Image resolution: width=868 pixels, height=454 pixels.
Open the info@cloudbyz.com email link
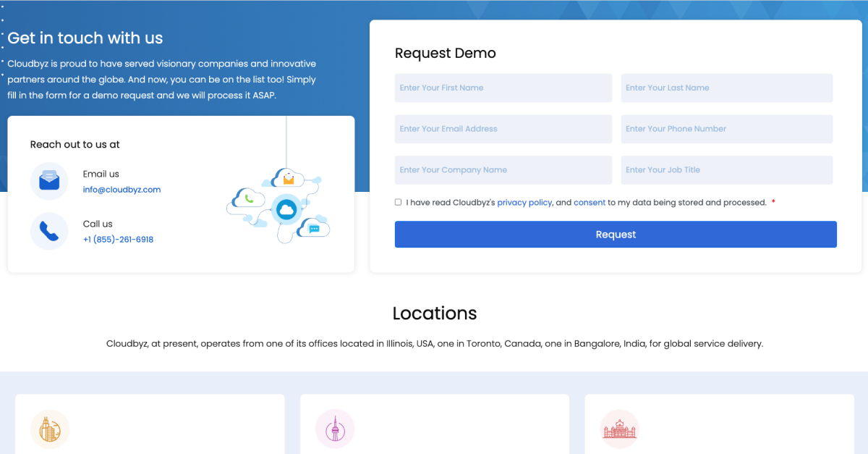122,190
